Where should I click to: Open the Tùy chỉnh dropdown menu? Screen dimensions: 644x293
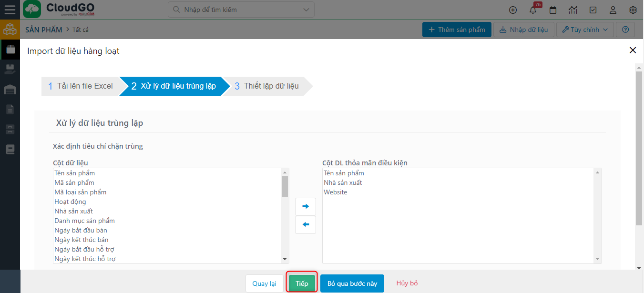click(x=584, y=30)
